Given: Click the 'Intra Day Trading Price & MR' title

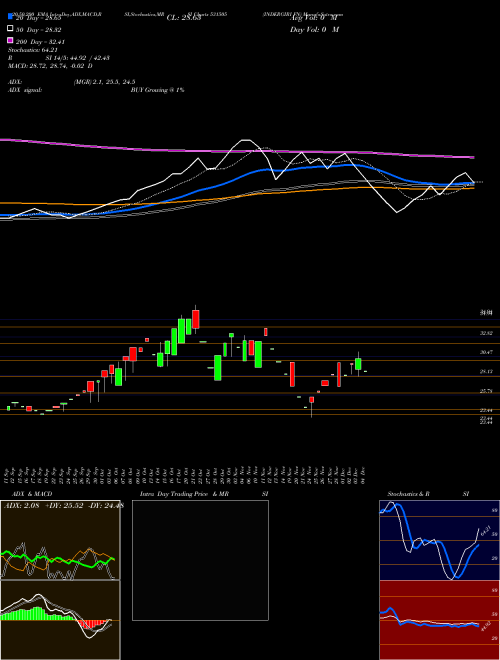Looking at the screenshot, I should click(184, 494).
